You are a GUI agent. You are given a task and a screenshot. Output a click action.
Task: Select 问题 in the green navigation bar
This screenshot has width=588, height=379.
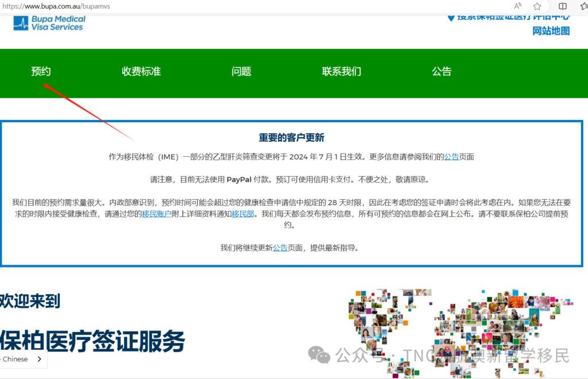point(241,72)
